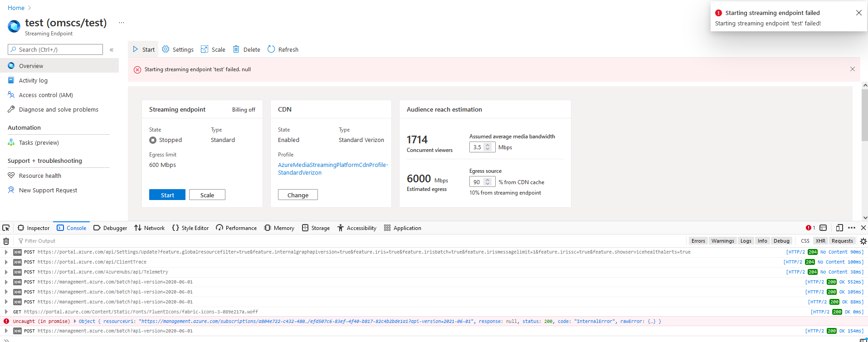This screenshot has height=342, width=868.
Task: Adjust the 90% CDN cache stepper arrows
Action: point(488,182)
